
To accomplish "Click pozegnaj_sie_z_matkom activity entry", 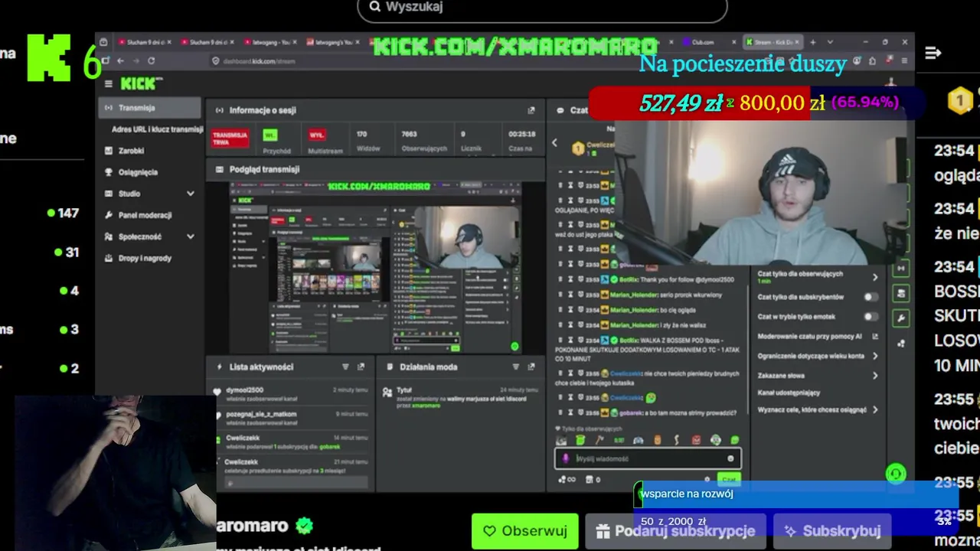I will pos(261,414).
